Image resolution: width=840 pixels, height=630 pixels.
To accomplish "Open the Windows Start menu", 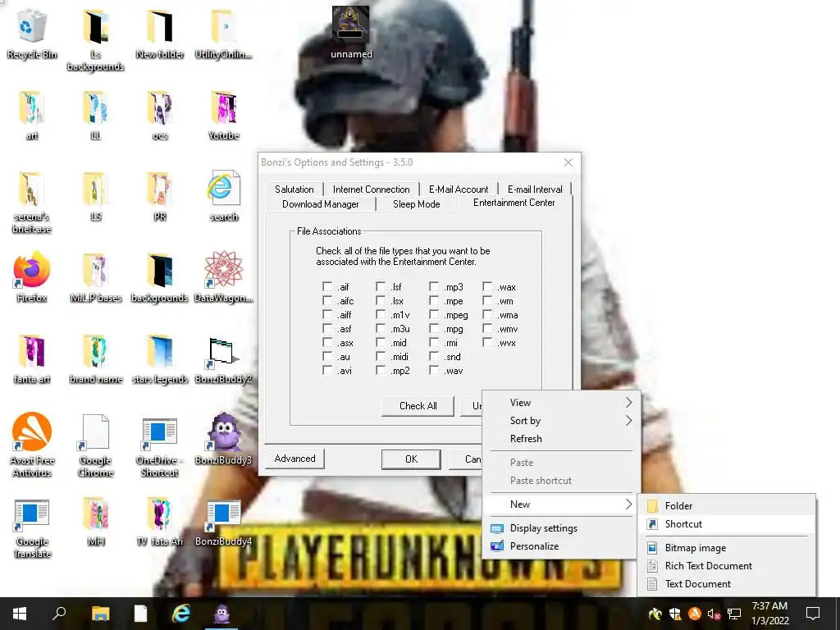I will pyautogui.click(x=20, y=614).
